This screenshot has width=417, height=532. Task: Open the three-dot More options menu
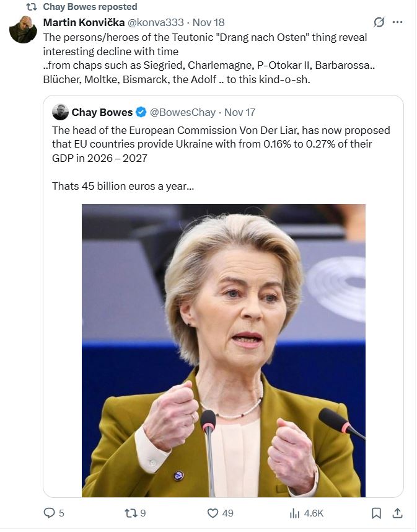[x=398, y=22]
